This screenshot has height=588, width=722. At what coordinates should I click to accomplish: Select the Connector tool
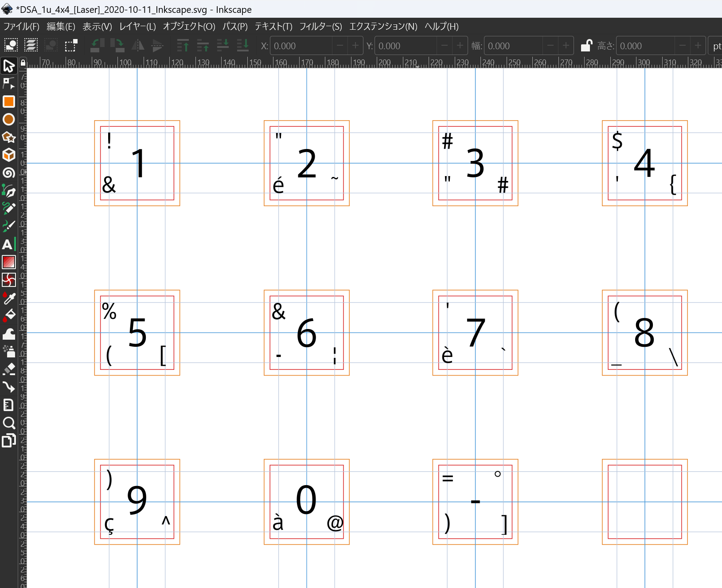(9, 387)
